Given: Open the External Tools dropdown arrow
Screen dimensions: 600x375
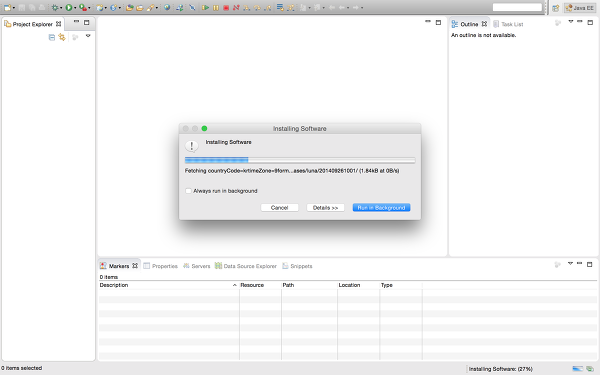Looking at the screenshot, I should [90, 8].
